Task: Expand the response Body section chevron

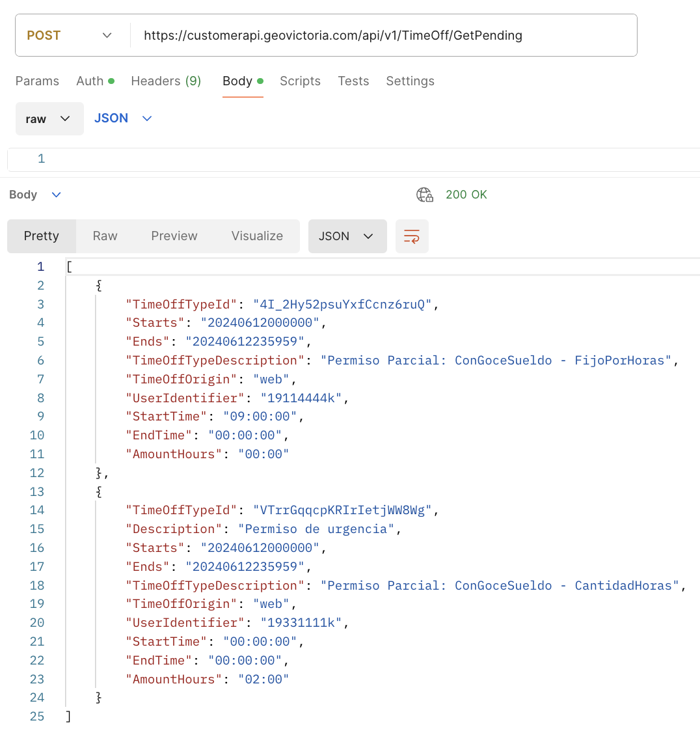Action: (57, 195)
